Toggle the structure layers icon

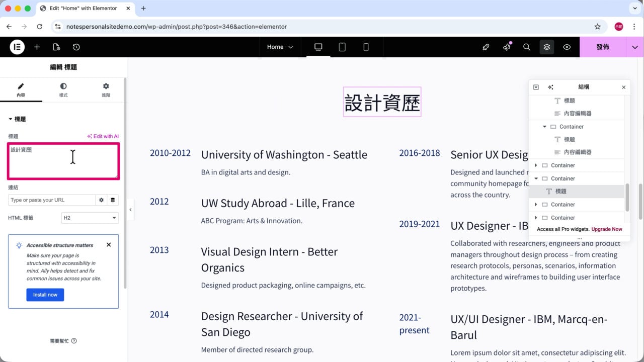[x=547, y=47]
